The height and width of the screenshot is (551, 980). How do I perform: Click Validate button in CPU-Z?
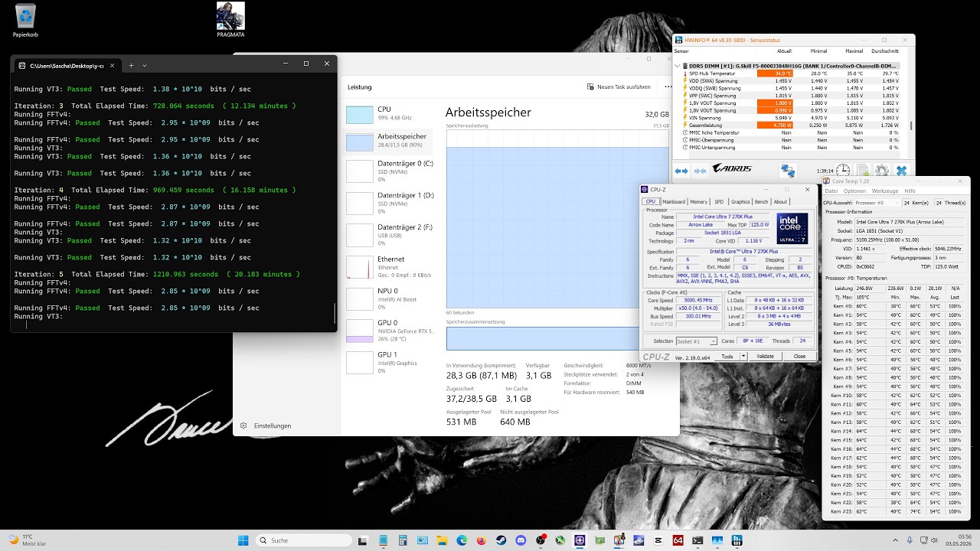click(765, 357)
